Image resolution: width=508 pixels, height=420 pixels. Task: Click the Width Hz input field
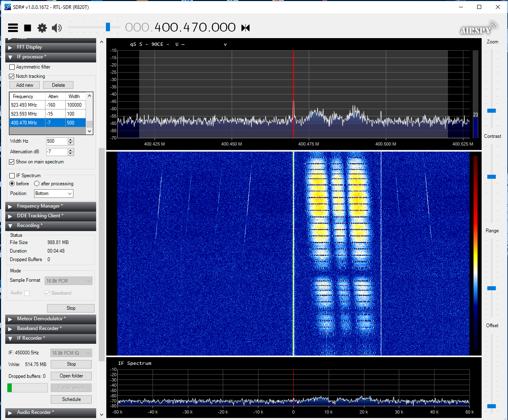pyautogui.click(x=56, y=141)
